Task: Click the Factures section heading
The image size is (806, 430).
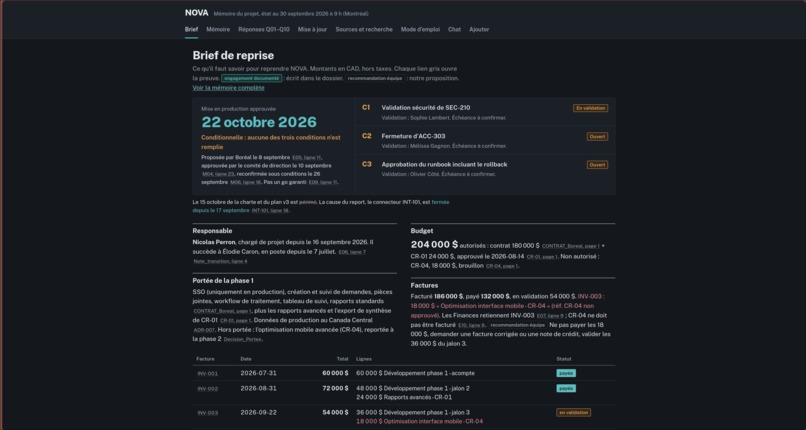Action: (425, 286)
